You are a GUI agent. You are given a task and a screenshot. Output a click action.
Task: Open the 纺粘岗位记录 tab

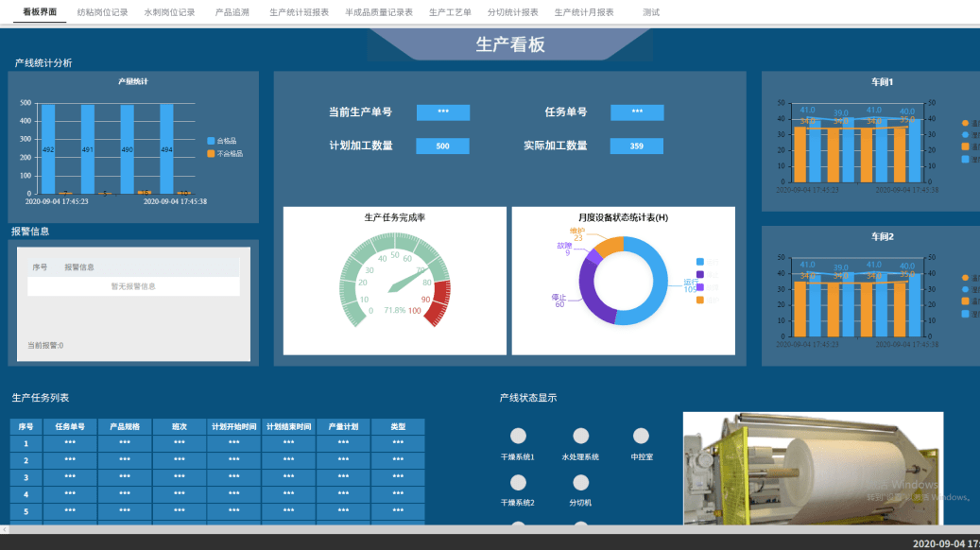tap(102, 12)
